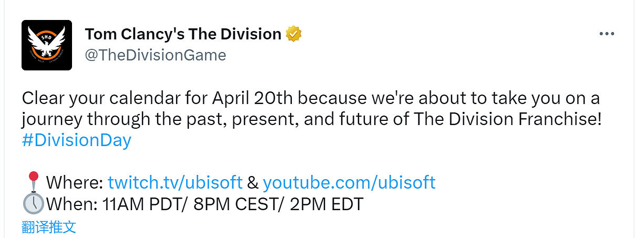
Task: Click the @TheDivisionGame handle
Action: coord(155,55)
